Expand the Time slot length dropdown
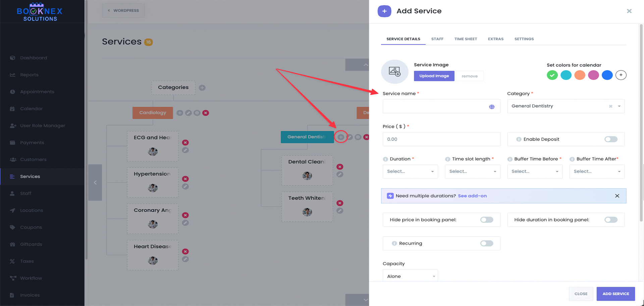Screen dimensions: 644x306 pos(472,171)
